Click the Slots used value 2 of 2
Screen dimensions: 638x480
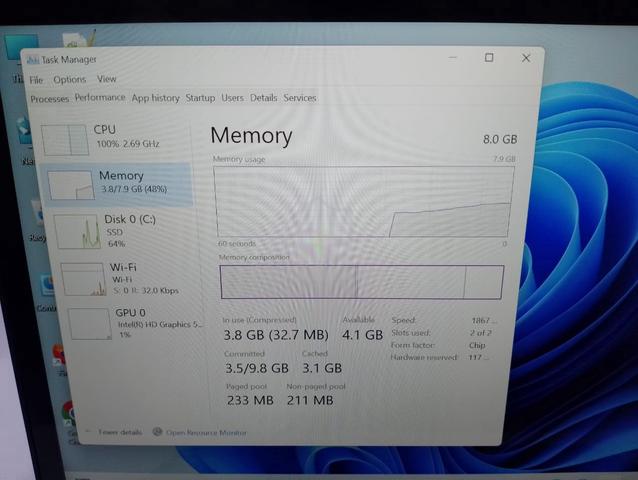(481, 333)
